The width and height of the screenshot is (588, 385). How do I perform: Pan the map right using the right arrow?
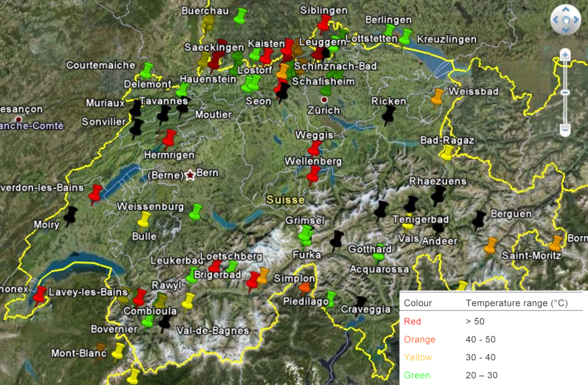pos(576,20)
